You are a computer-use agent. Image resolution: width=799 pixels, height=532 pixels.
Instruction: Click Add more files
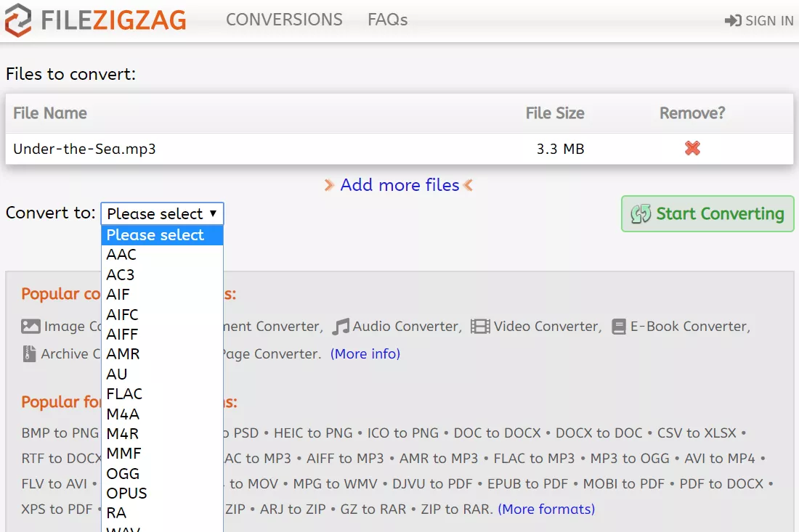coord(399,185)
